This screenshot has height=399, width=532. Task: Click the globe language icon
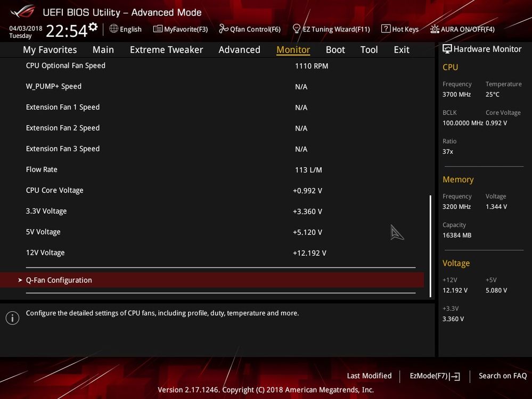coord(113,29)
